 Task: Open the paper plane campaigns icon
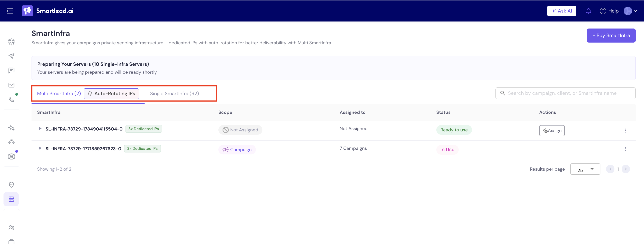(11, 56)
